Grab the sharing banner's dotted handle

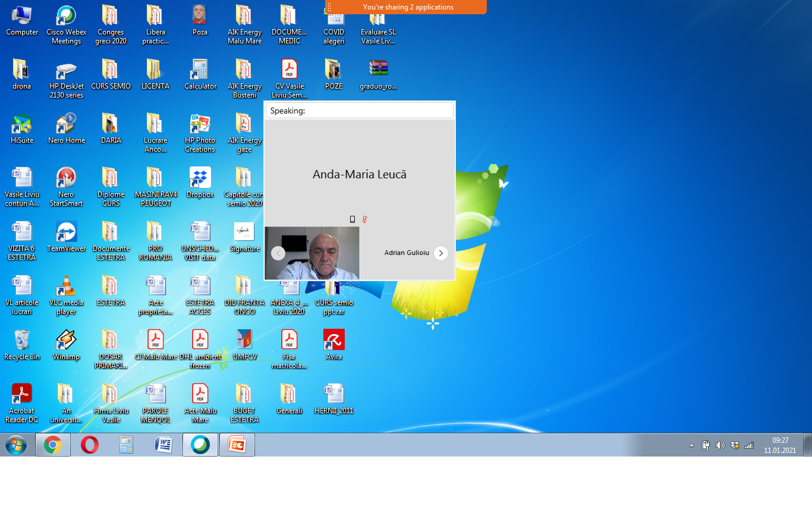(x=329, y=7)
